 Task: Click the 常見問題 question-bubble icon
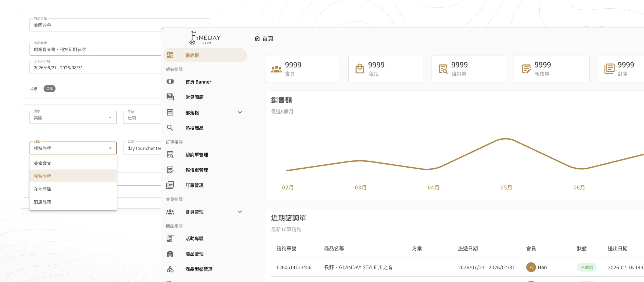170,97
